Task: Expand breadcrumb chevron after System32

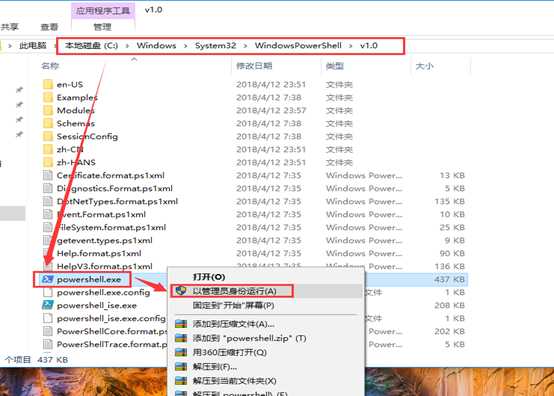Action: 245,46
